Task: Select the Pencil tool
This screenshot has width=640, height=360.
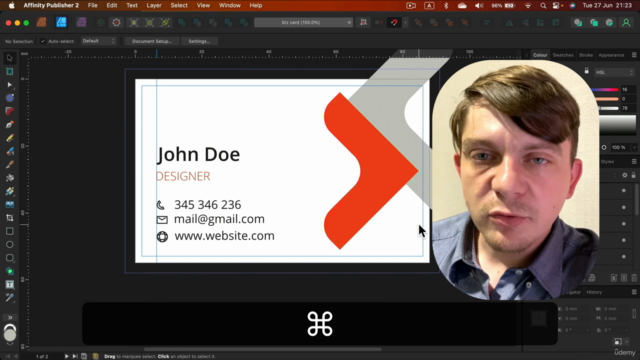Action: (x=10, y=138)
